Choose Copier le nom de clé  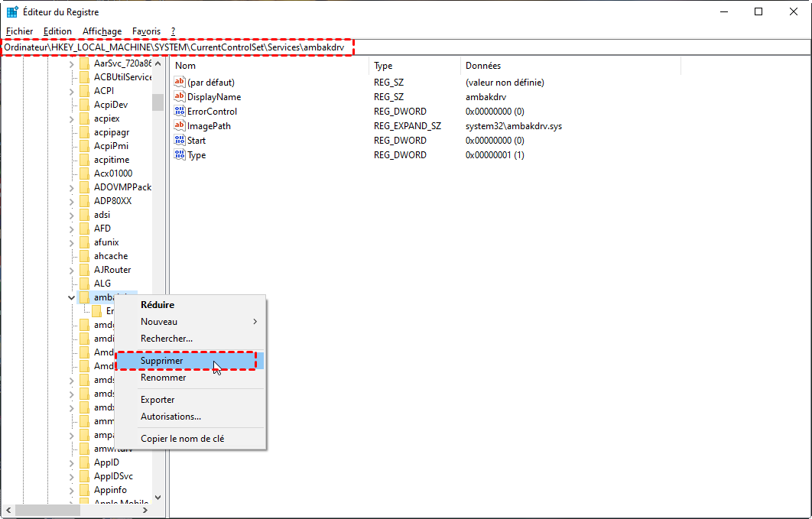[x=190, y=439]
